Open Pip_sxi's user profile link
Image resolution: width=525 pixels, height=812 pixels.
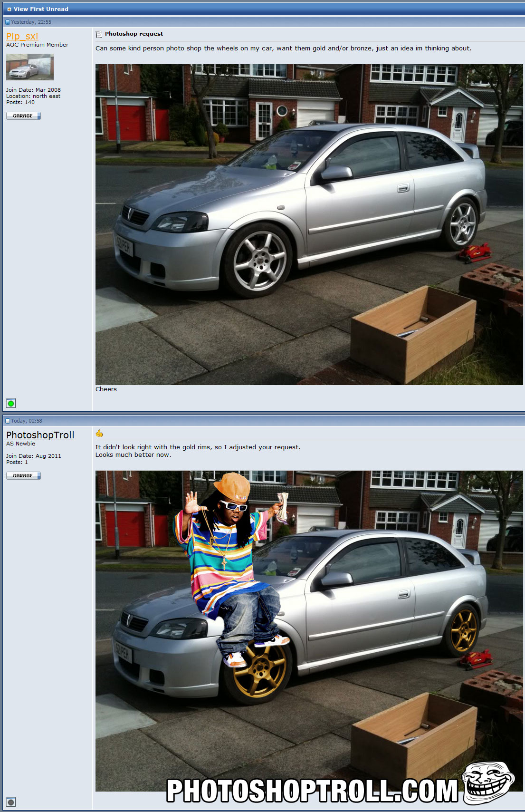[22, 36]
